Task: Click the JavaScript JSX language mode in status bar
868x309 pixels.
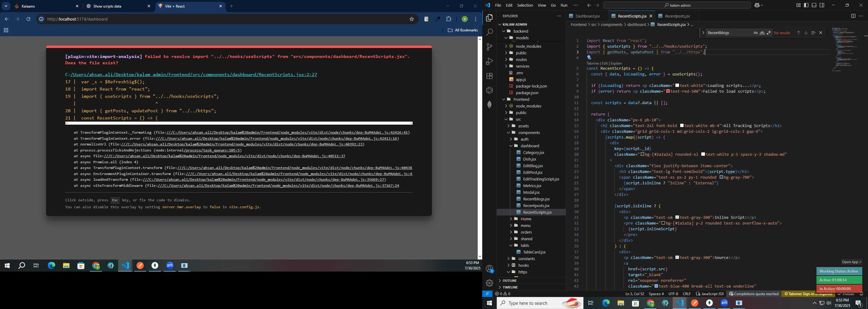Action: (x=710, y=294)
